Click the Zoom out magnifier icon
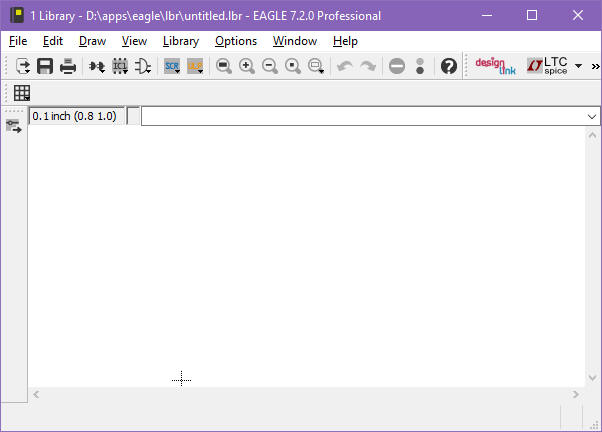This screenshot has height=432, width=602. pos(270,66)
